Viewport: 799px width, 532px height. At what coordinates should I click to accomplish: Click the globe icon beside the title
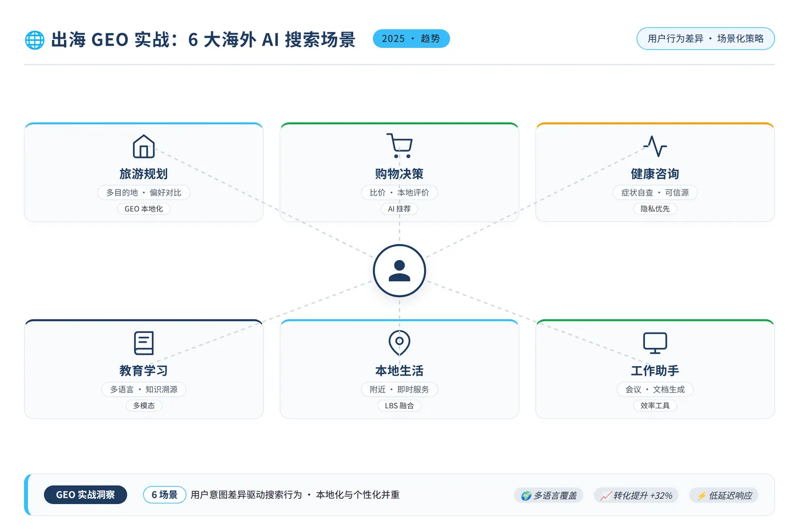click(x=35, y=40)
